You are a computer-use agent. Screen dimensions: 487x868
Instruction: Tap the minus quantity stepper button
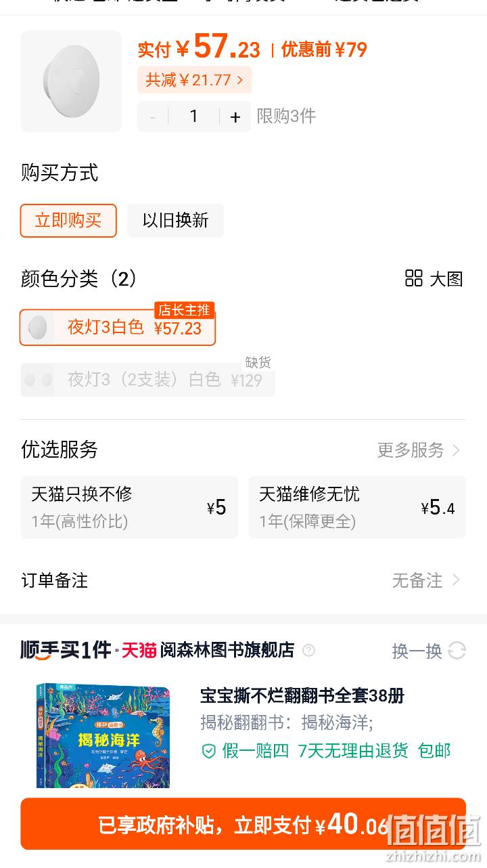click(153, 117)
